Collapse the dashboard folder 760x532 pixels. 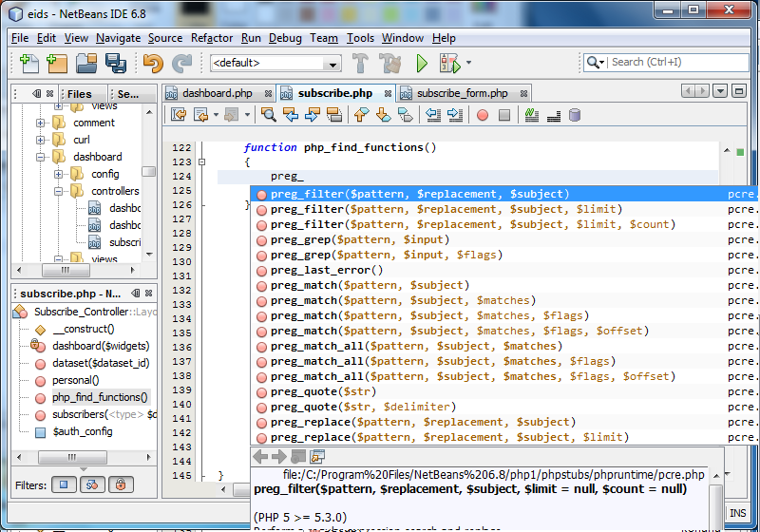coord(41,157)
